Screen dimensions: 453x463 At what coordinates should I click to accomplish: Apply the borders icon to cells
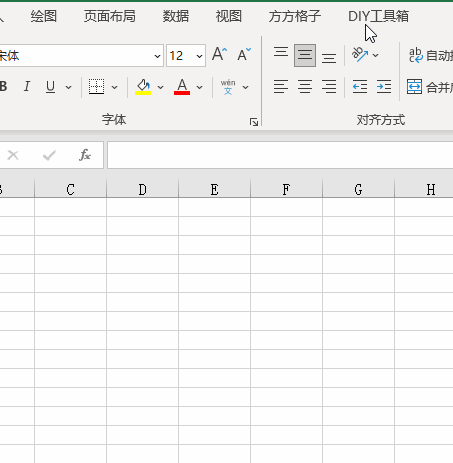tap(96, 87)
